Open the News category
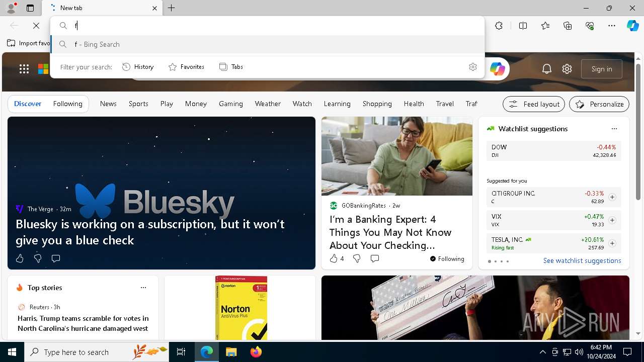The height and width of the screenshot is (362, 644). (x=108, y=104)
